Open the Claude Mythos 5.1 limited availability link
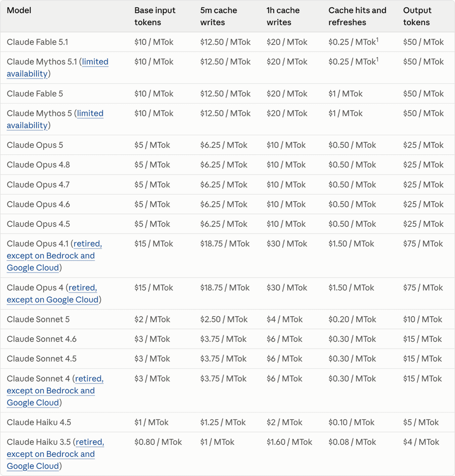 pyautogui.click(x=95, y=62)
